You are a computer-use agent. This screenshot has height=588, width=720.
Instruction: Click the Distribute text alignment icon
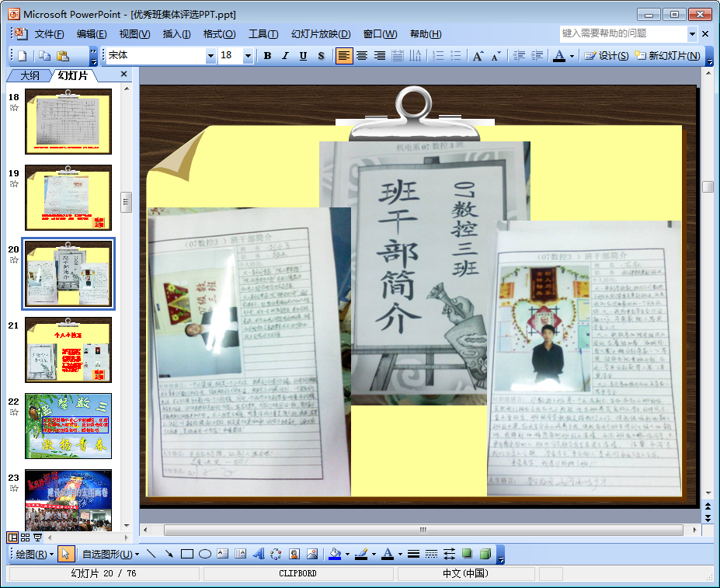tap(398, 56)
